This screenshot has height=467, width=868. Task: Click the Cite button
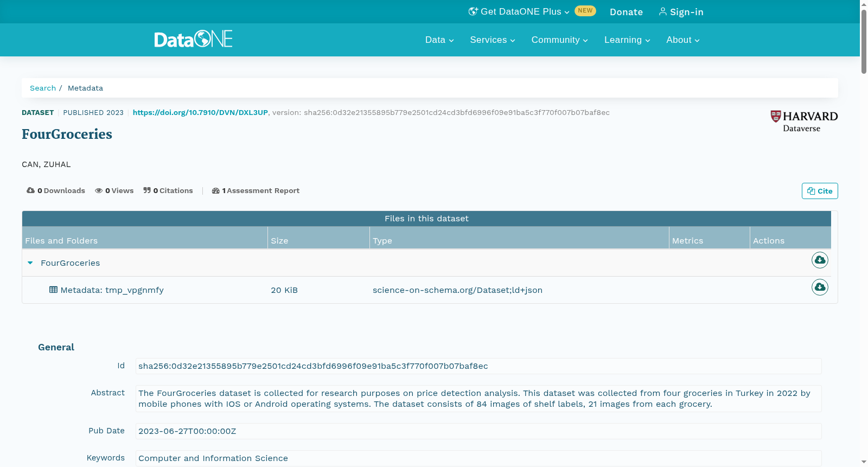coord(820,191)
